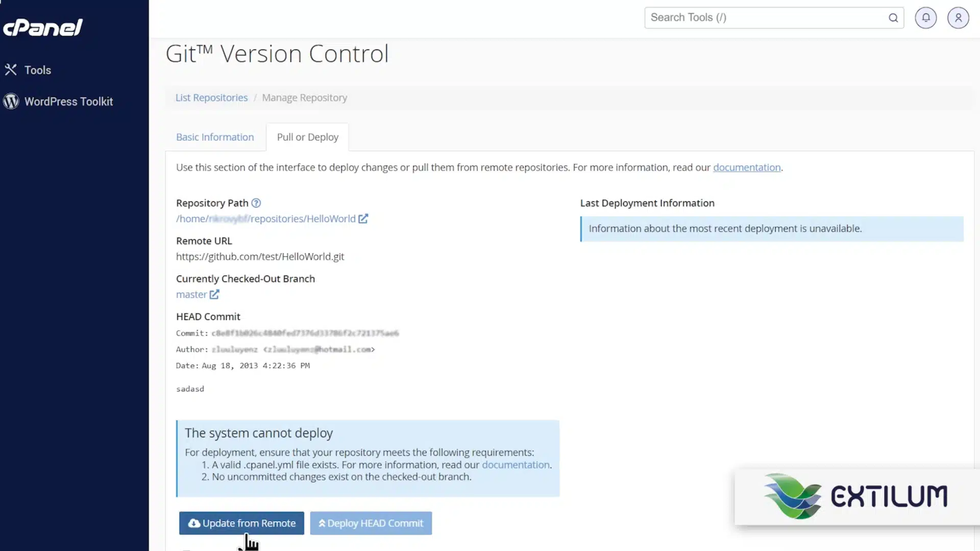The image size is (980, 551).
Task: Click the Date: Aug 18, 2013 text
Action: coord(242,366)
